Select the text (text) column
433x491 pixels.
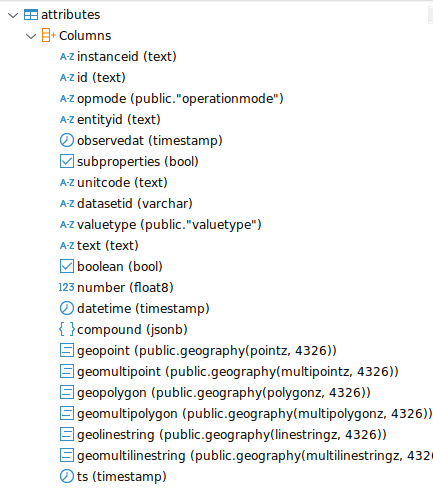pos(108,246)
